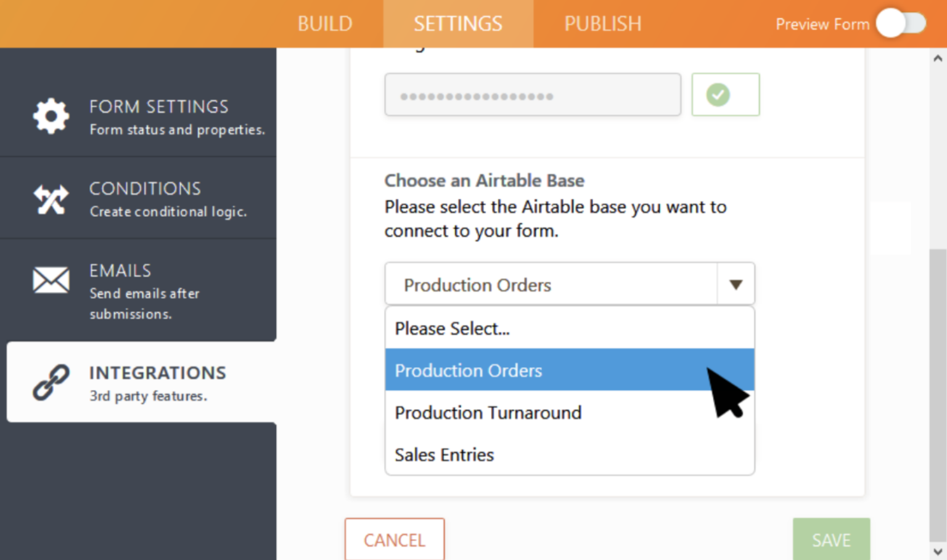Click the Emails envelope icon
947x560 pixels.
tap(51, 280)
